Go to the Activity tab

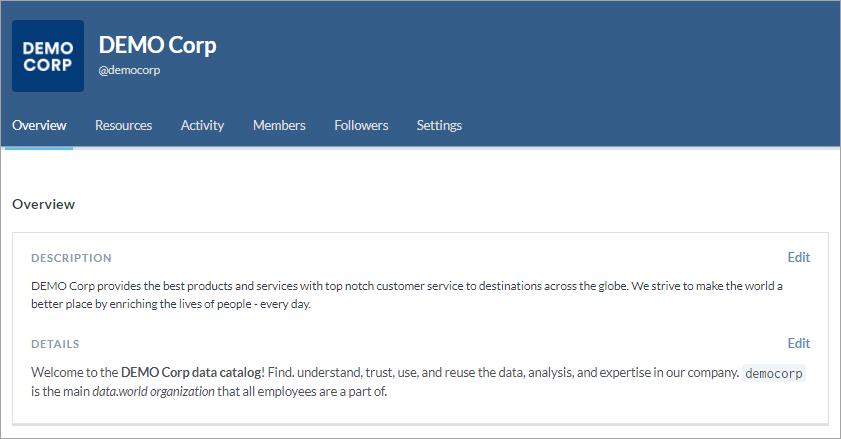[202, 125]
